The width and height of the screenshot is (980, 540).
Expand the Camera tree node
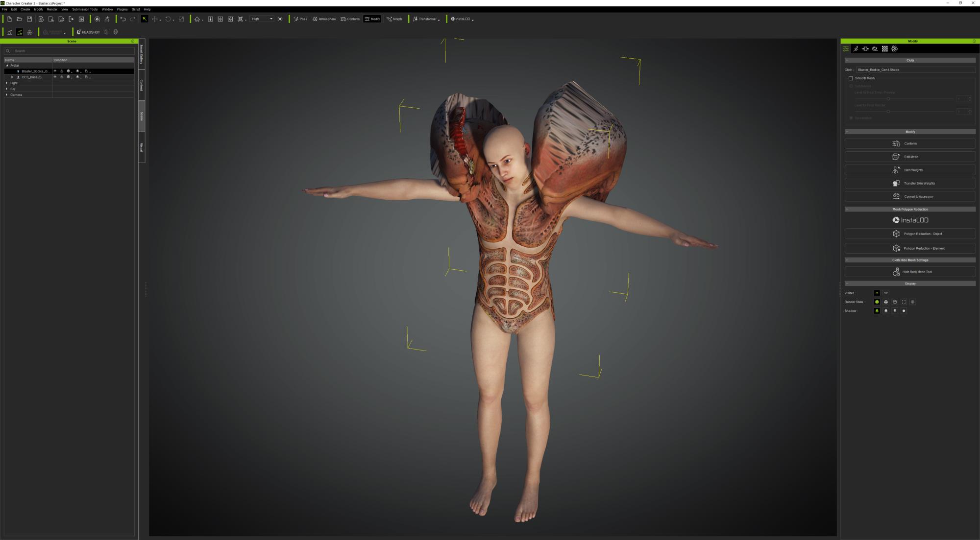tap(7, 95)
